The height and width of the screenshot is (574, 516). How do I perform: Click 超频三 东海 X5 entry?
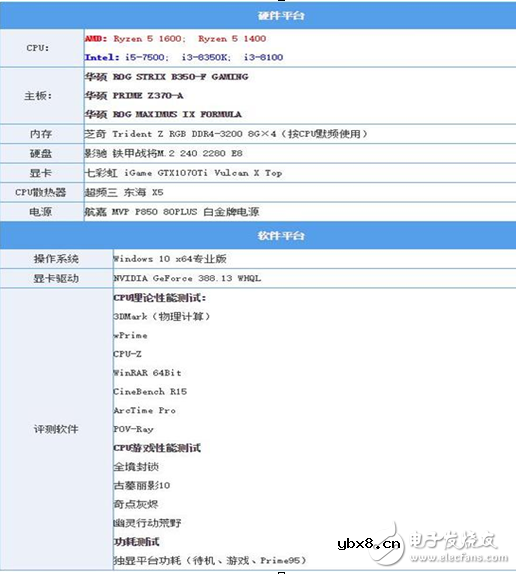124,192
